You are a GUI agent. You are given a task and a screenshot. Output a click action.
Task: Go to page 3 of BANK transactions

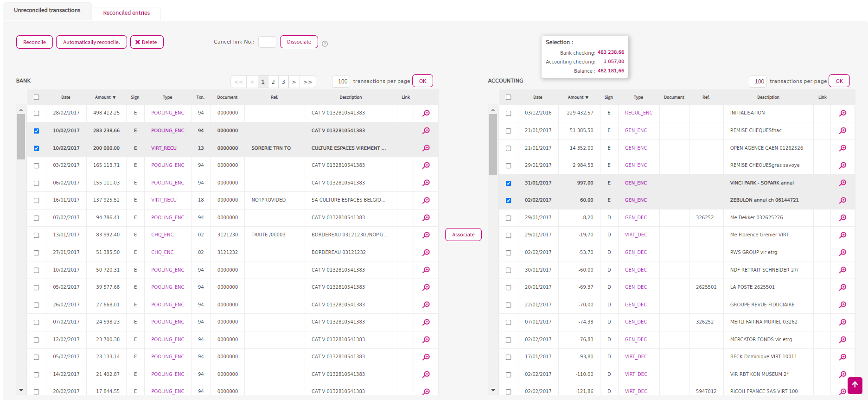283,82
